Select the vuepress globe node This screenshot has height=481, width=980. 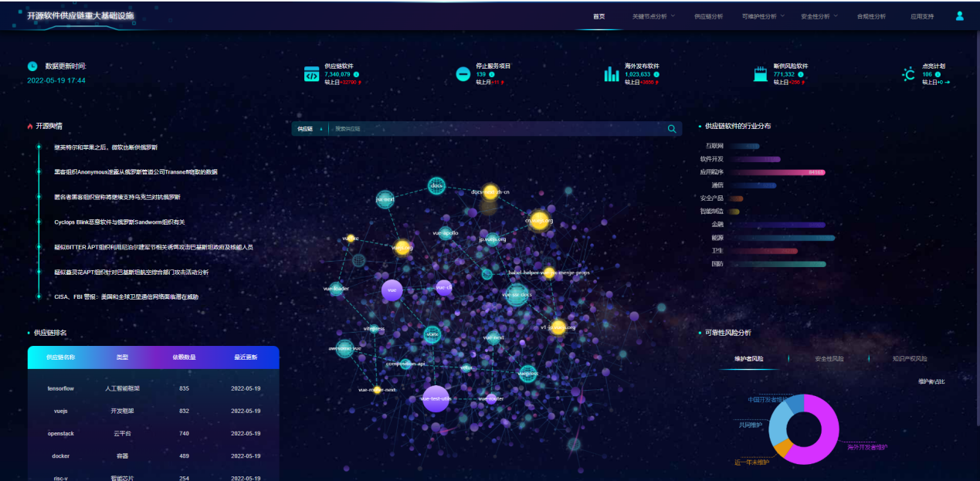coord(527,373)
